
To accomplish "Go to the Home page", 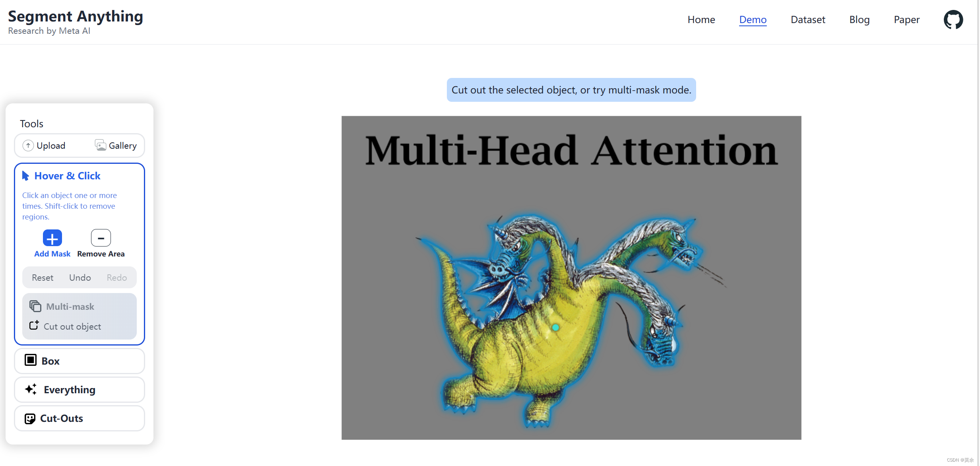I will 701,19.
